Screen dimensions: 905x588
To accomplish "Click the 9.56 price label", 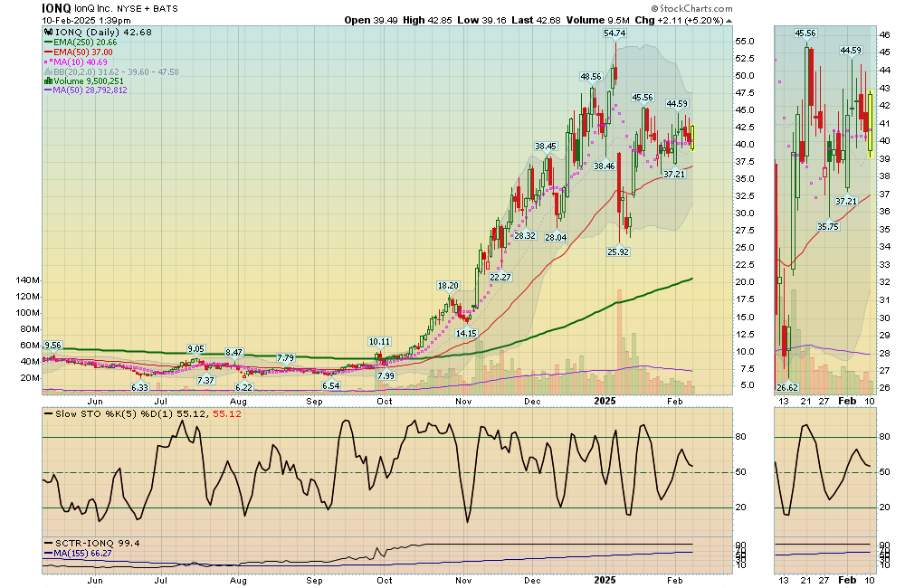I will pos(52,346).
